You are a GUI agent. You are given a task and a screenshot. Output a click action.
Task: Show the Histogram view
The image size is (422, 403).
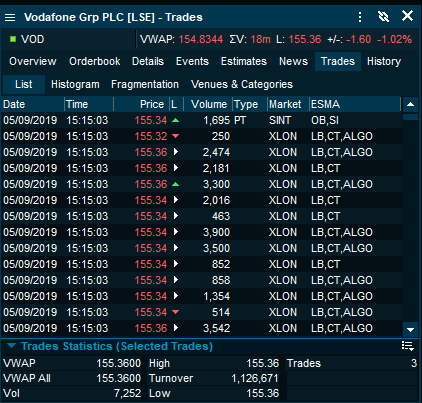coord(75,84)
